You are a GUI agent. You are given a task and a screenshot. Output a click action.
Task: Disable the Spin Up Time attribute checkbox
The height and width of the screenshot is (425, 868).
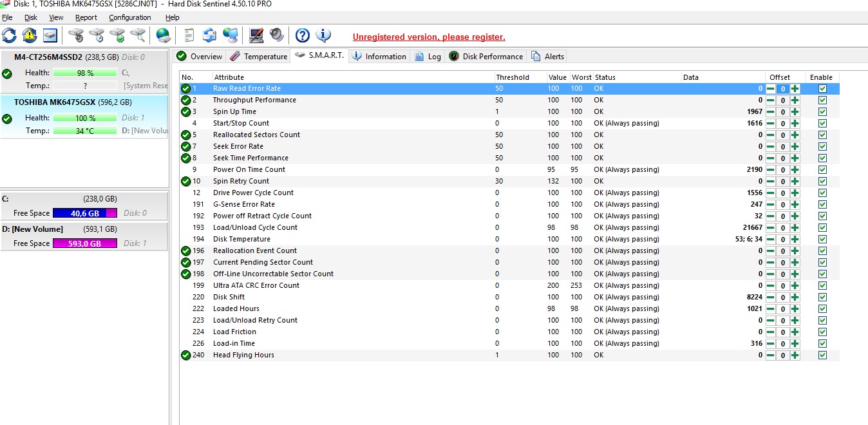pos(822,111)
